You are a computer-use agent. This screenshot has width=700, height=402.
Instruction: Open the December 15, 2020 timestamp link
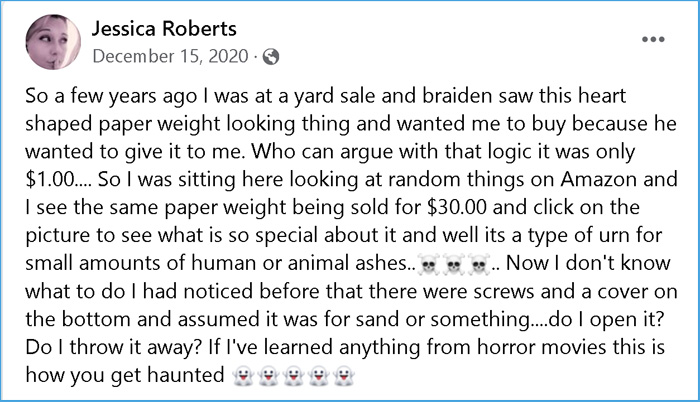coord(170,56)
